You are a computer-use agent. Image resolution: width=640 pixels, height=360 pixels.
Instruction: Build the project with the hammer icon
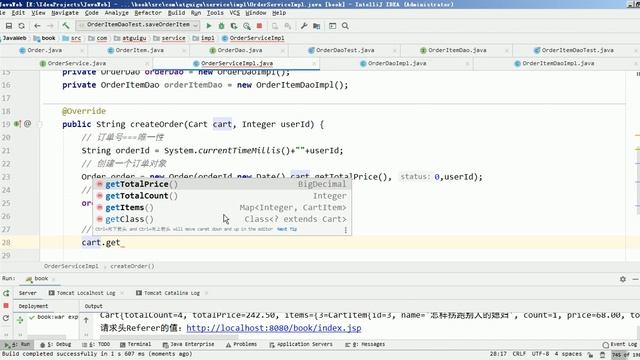pos(66,26)
